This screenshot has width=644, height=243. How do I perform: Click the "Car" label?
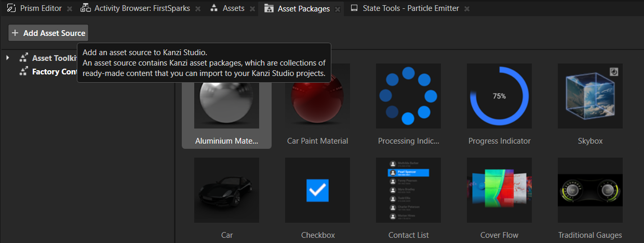pos(226,235)
